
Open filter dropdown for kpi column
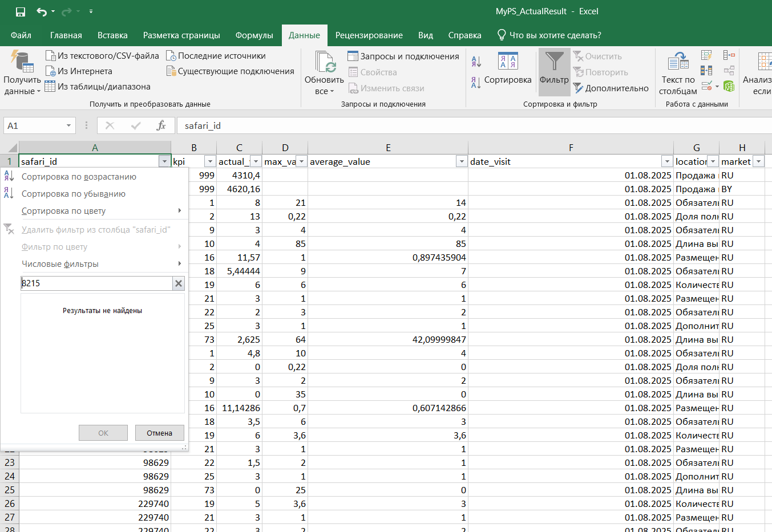[210, 162]
